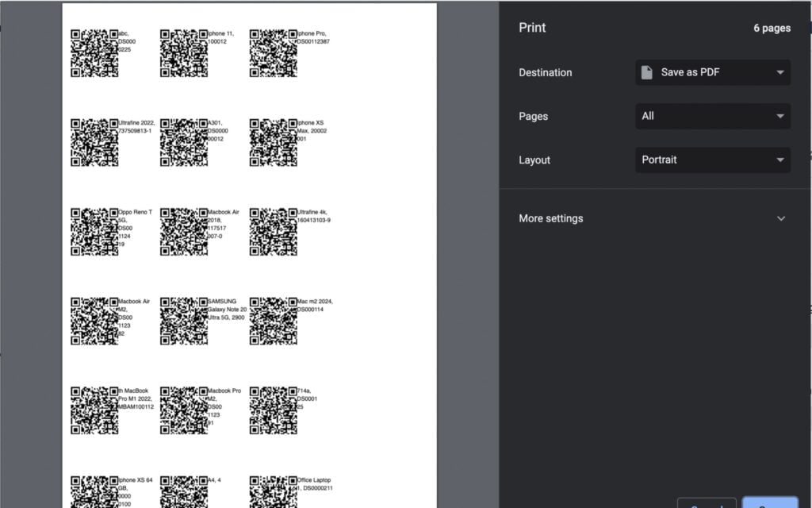This screenshot has height=508, width=812.
Task: Click the QR code for SAMSUNG Galaxy Note 20
Action: click(x=184, y=321)
